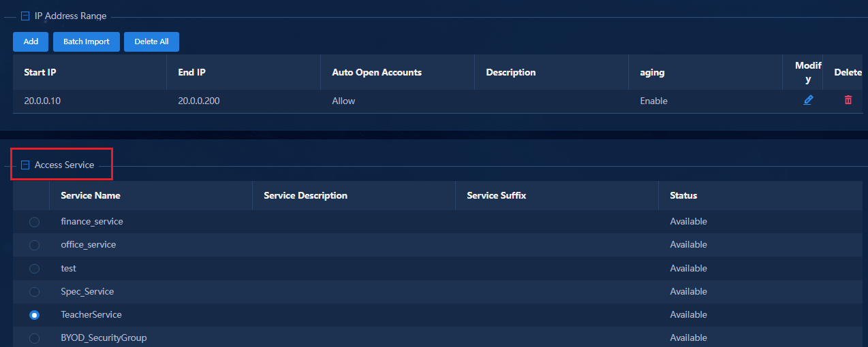868x347 pixels.
Task: Click the aging column header
Action: [652, 72]
